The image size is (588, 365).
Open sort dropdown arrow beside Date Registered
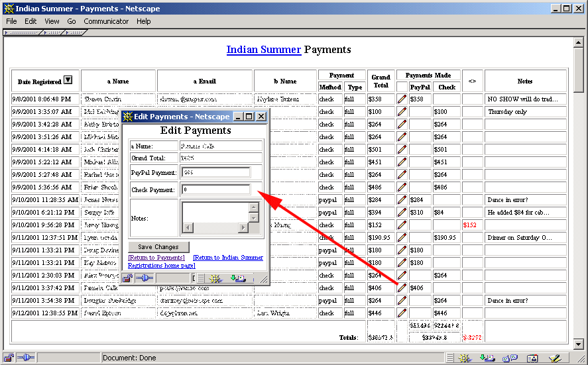point(68,79)
